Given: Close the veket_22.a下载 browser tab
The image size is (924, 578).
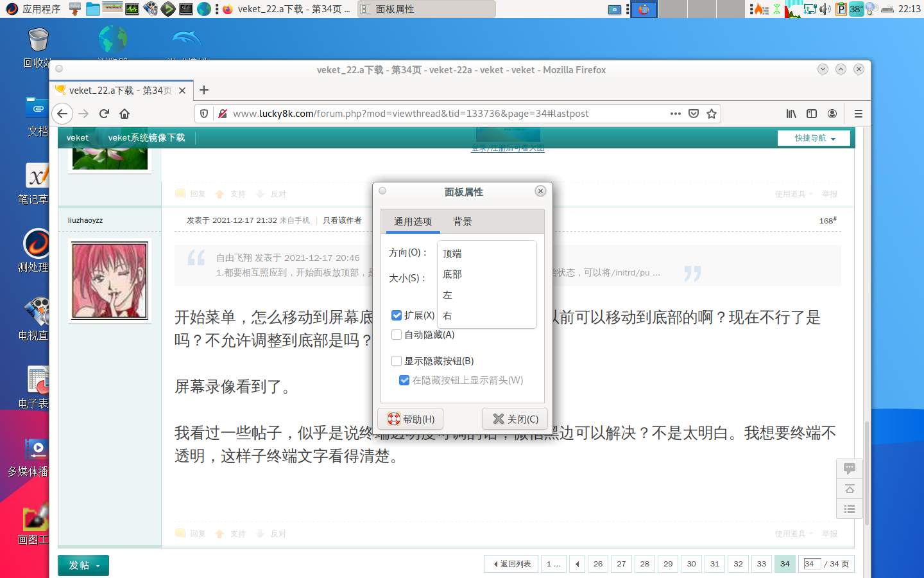Looking at the screenshot, I should click(182, 91).
